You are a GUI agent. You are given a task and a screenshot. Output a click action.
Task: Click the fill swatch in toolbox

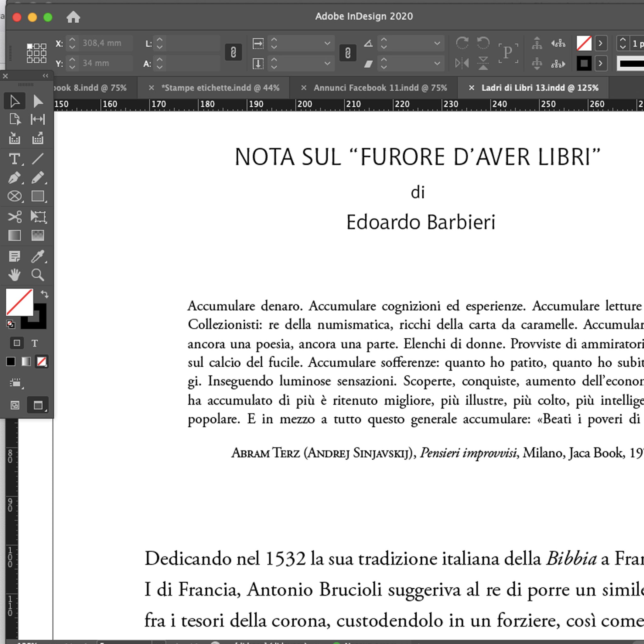coord(19,302)
